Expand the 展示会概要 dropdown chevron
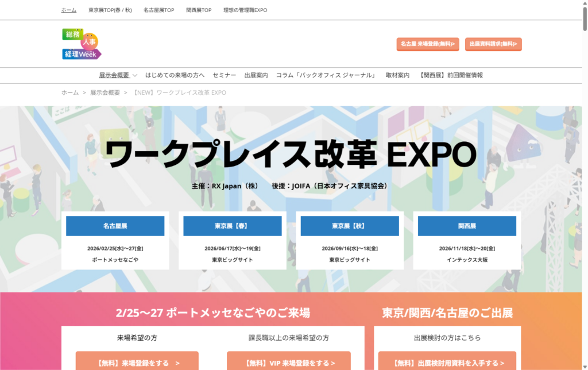 tap(135, 75)
